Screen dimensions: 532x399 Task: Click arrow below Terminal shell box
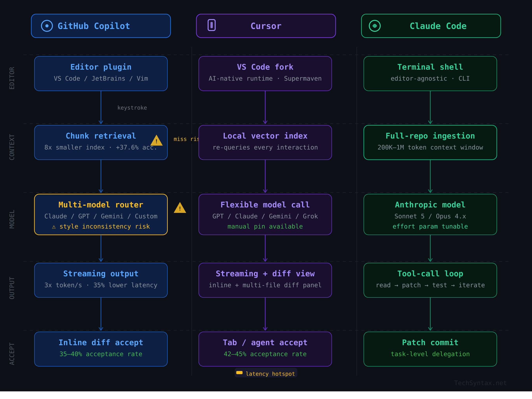pyautogui.click(x=430, y=108)
